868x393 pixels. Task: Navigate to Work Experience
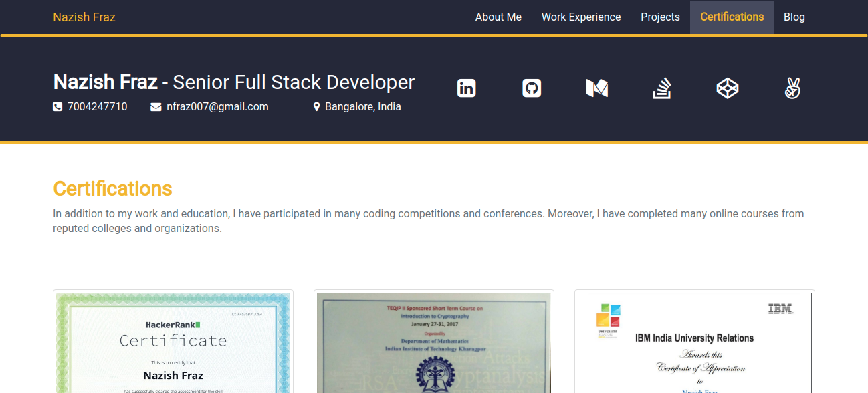(581, 17)
